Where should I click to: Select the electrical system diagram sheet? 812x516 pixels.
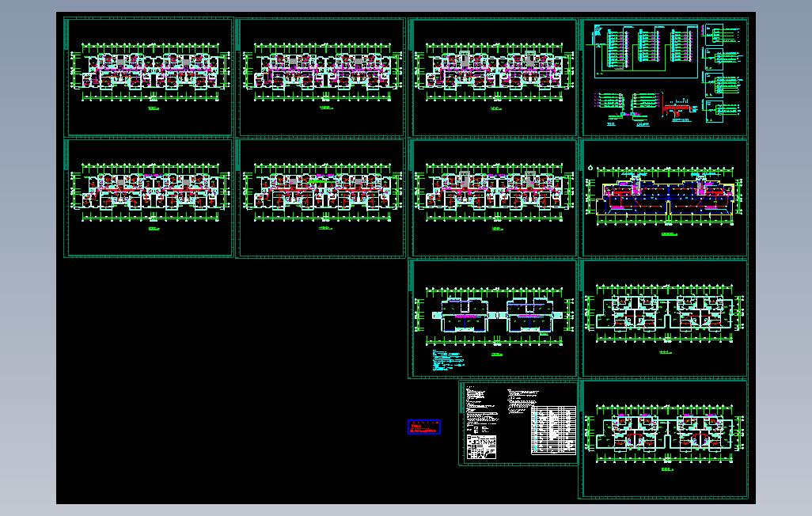coord(663,78)
